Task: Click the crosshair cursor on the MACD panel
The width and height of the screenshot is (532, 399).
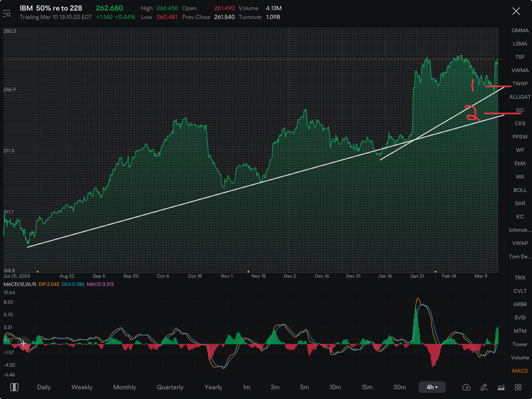Action: coord(23,343)
